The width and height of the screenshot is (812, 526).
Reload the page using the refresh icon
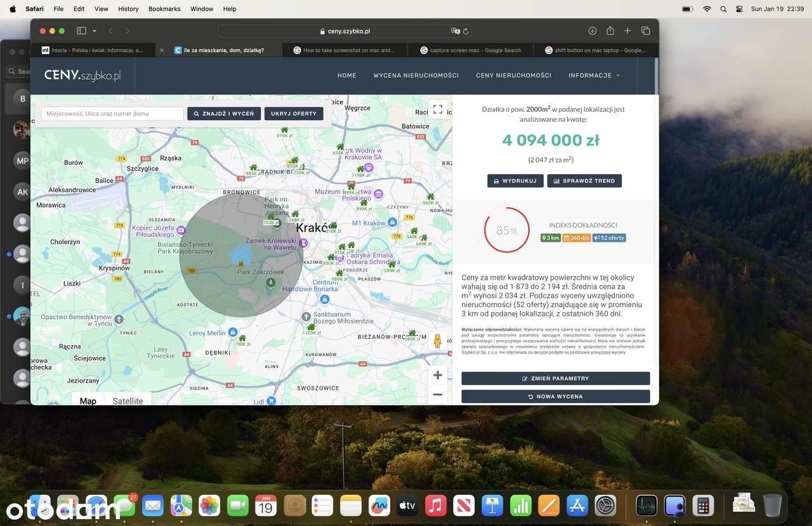click(x=466, y=30)
